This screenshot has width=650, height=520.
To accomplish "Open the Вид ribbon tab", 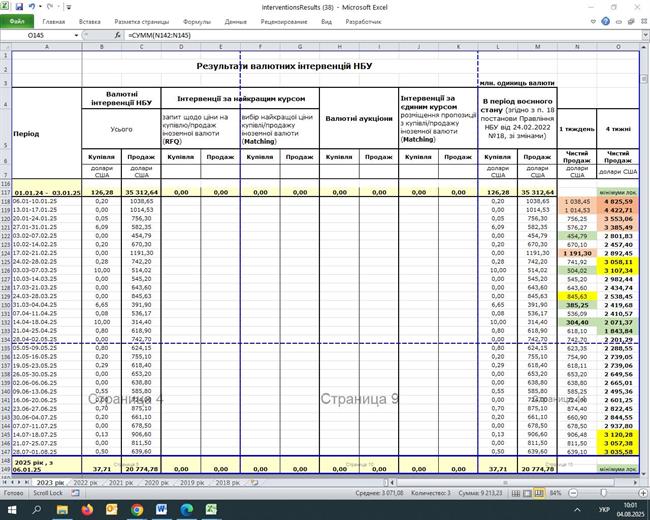I will click(x=326, y=22).
